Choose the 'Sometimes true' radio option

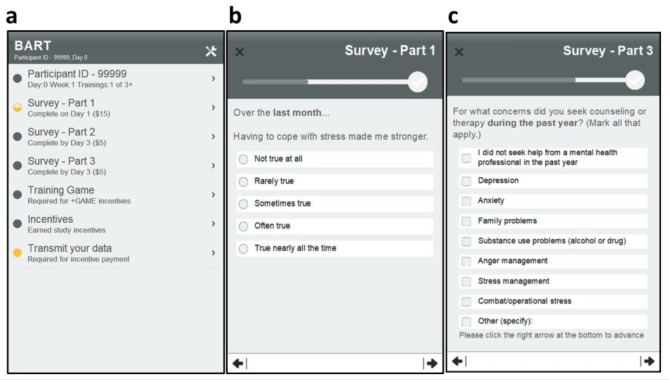(243, 204)
